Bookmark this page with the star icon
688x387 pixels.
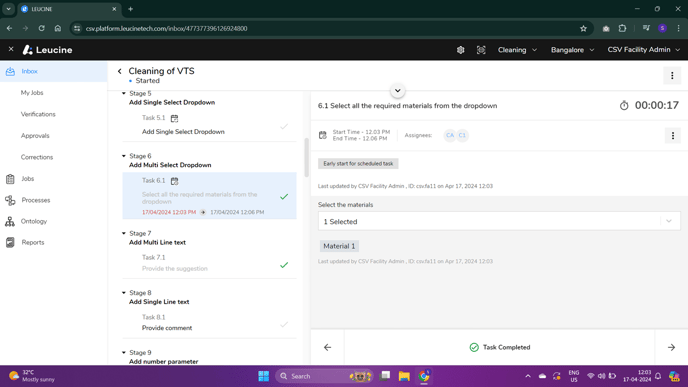pos(583,29)
